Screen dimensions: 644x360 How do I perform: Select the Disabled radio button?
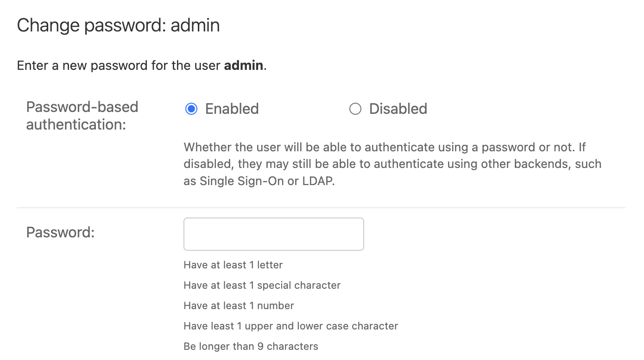(x=355, y=109)
